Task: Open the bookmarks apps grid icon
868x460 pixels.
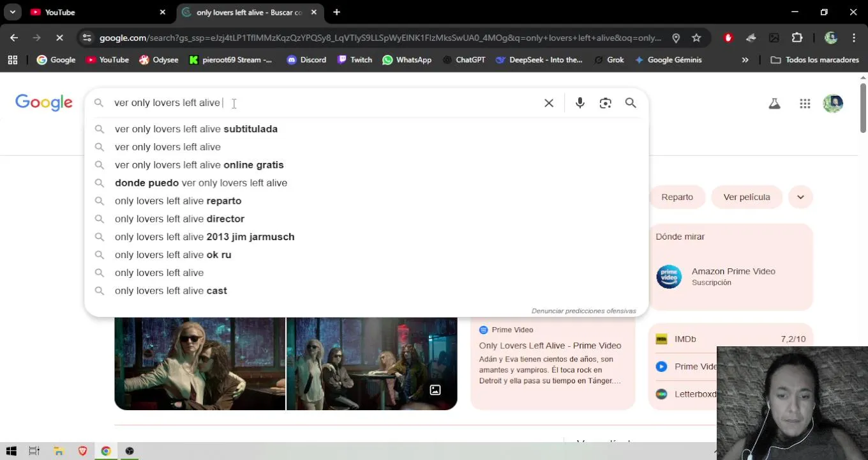Action: (x=13, y=59)
